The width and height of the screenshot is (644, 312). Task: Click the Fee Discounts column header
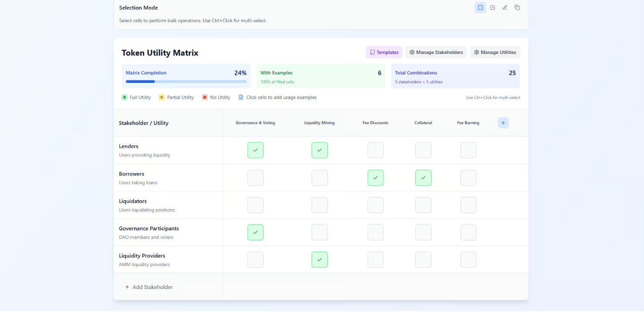376,123
